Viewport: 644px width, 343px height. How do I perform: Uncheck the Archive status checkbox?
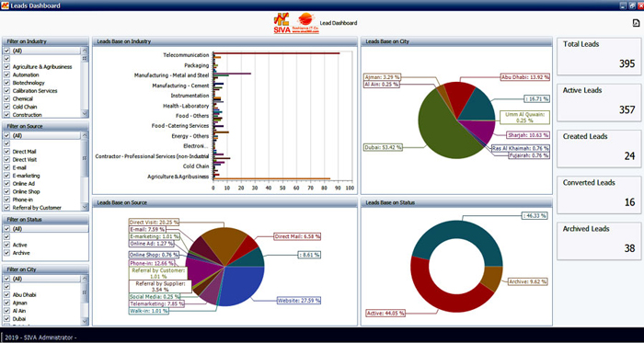(x=7, y=253)
